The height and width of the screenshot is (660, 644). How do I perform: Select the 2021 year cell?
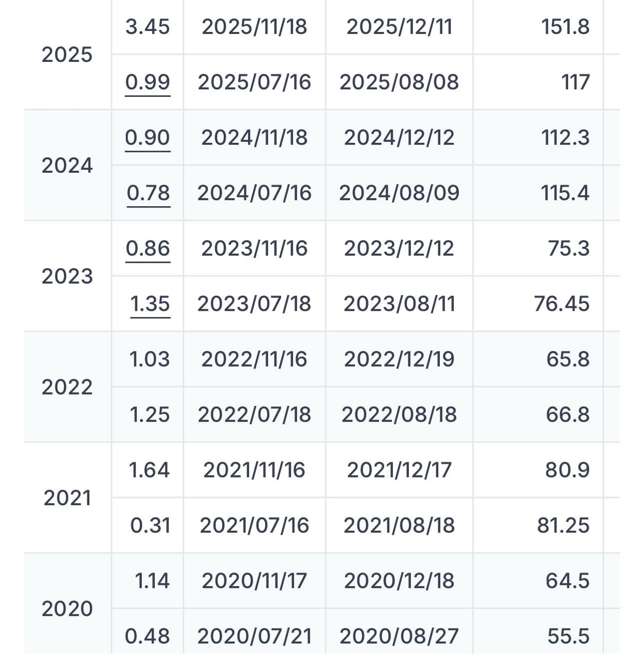67,498
